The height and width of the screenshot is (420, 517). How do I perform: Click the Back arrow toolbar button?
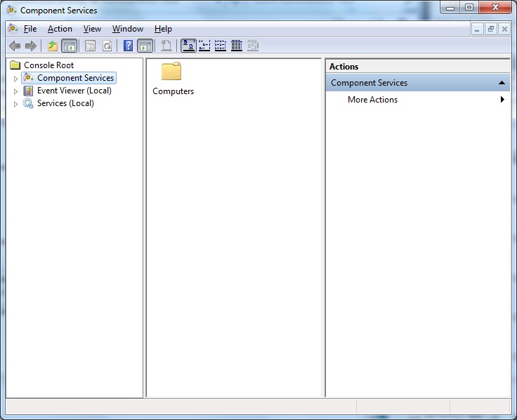coord(15,46)
